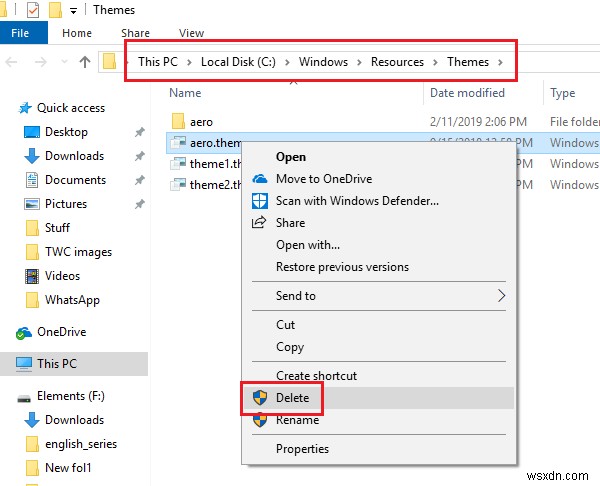Select the aero folder in file list
Image resolution: width=600 pixels, height=486 pixels.
201,122
